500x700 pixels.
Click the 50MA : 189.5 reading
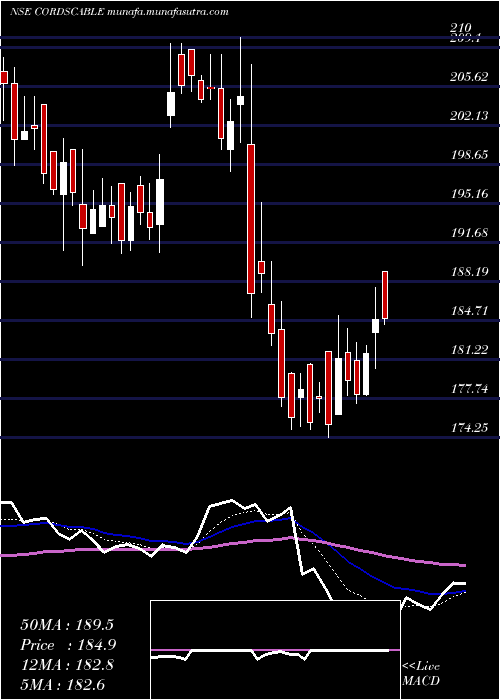coord(68,624)
